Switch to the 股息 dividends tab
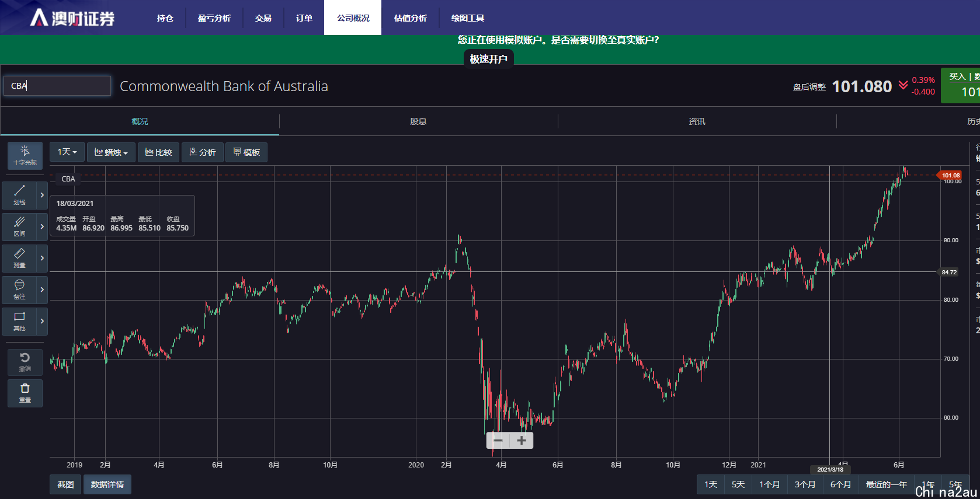Image resolution: width=980 pixels, height=499 pixels. click(x=418, y=121)
